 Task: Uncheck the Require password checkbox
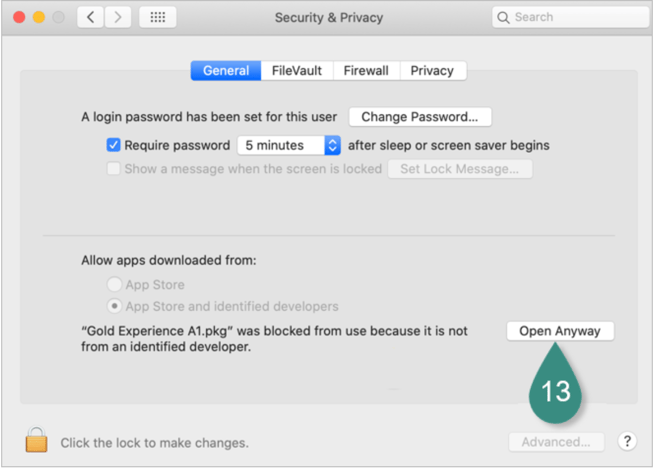pos(113,145)
